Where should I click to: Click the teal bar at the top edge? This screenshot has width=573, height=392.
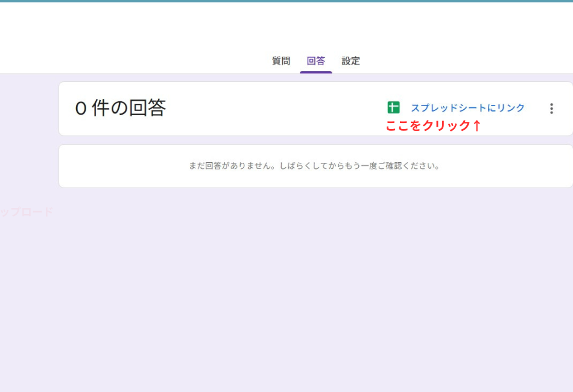click(x=286, y=1)
